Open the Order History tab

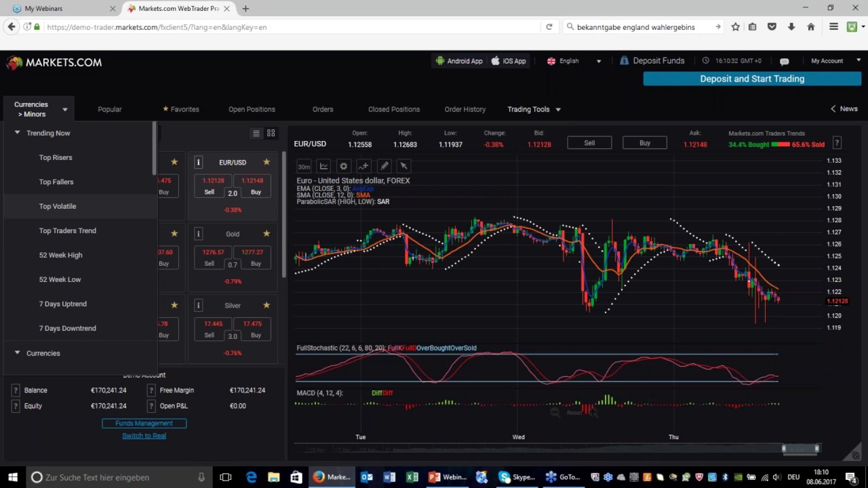[x=465, y=109]
